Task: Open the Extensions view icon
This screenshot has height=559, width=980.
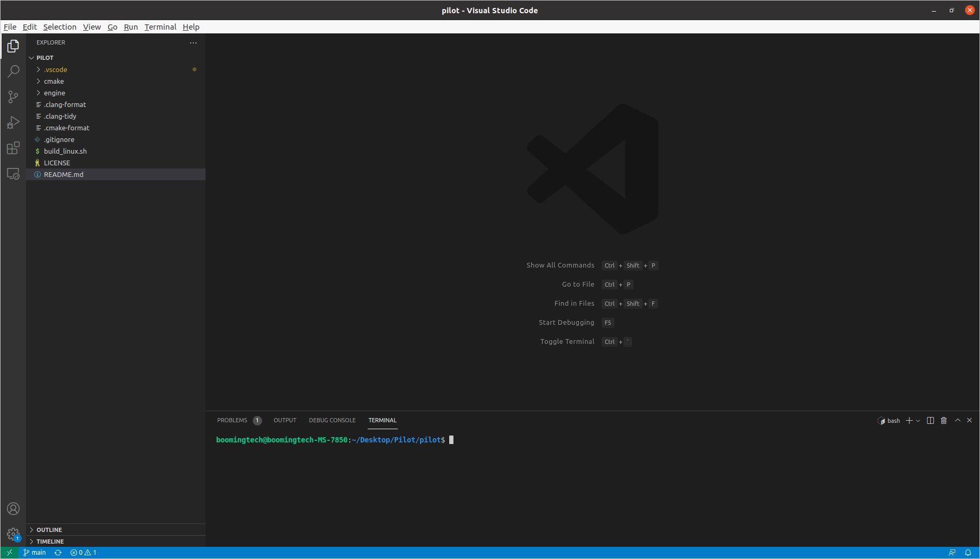Action: [13, 148]
